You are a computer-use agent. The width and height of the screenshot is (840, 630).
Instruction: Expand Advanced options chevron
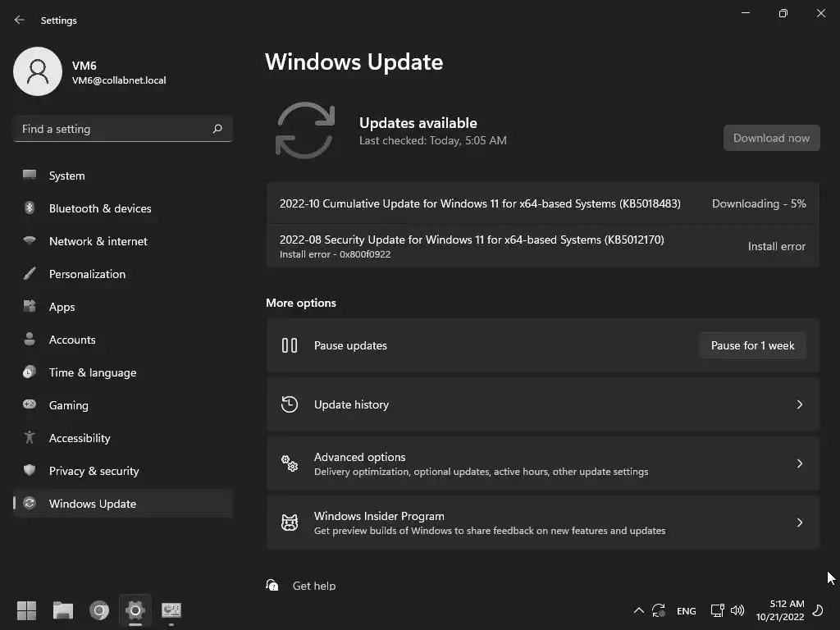799,463
